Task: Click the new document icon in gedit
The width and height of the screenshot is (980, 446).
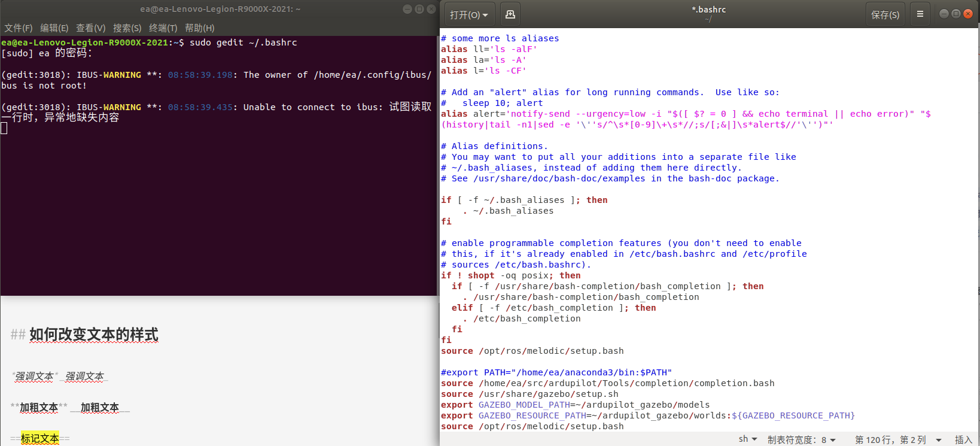Action: pyautogui.click(x=510, y=14)
